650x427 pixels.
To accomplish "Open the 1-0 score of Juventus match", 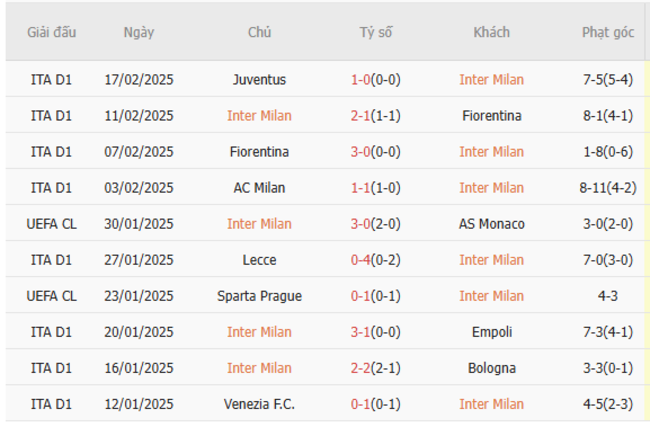I will click(361, 80).
